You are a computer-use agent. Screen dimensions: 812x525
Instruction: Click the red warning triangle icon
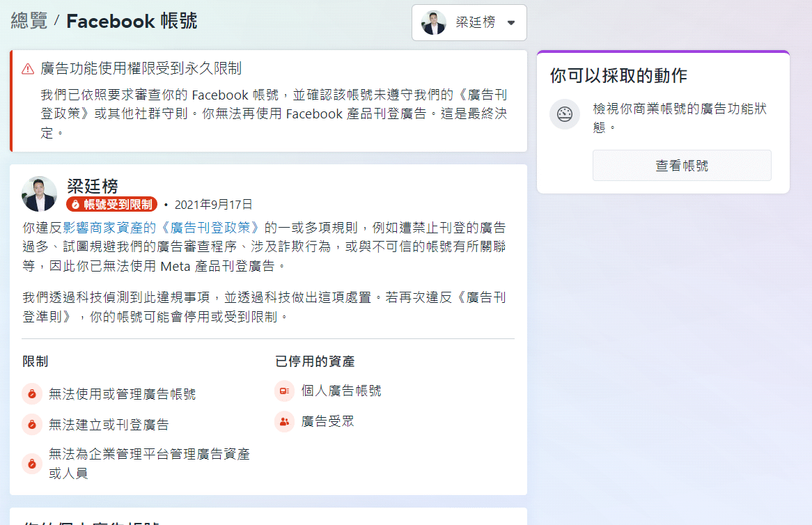[28, 68]
